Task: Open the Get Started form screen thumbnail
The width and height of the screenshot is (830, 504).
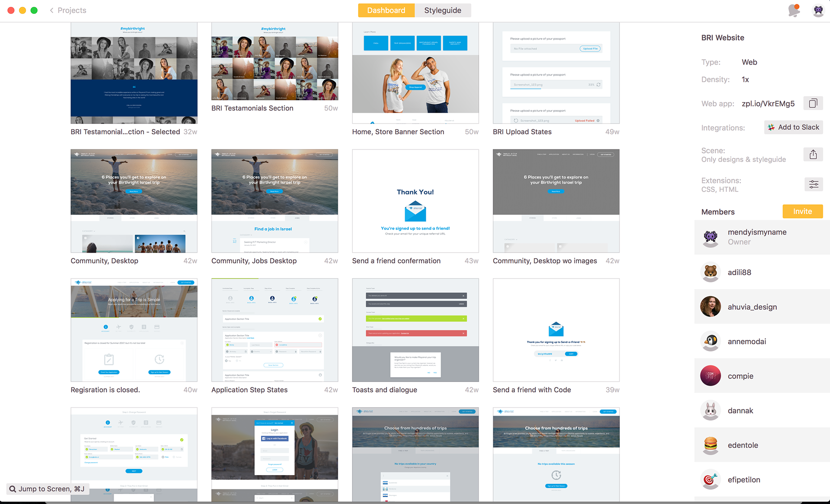Action: point(134,454)
